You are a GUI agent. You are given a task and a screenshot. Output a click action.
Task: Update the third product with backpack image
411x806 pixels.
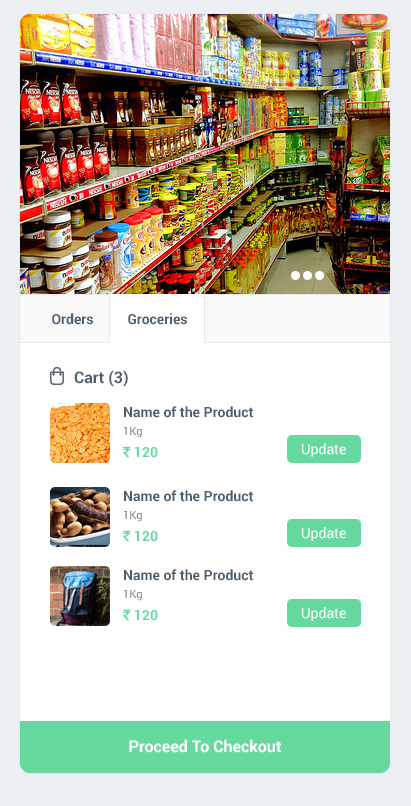coord(324,613)
